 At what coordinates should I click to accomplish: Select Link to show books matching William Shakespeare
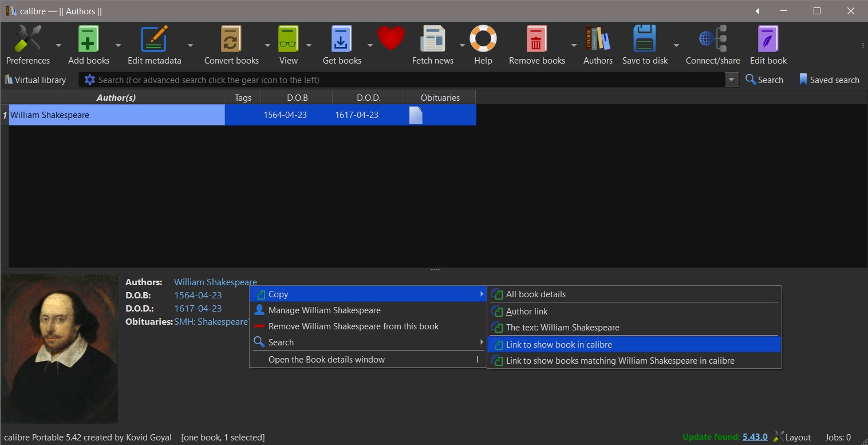click(x=634, y=361)
